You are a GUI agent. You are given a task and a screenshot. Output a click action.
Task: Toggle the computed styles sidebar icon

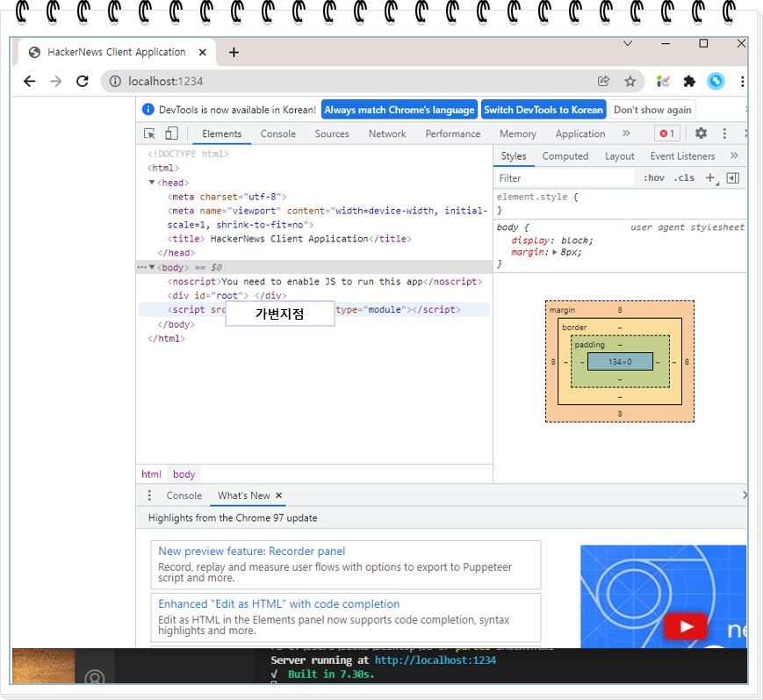tap(733, 178)
